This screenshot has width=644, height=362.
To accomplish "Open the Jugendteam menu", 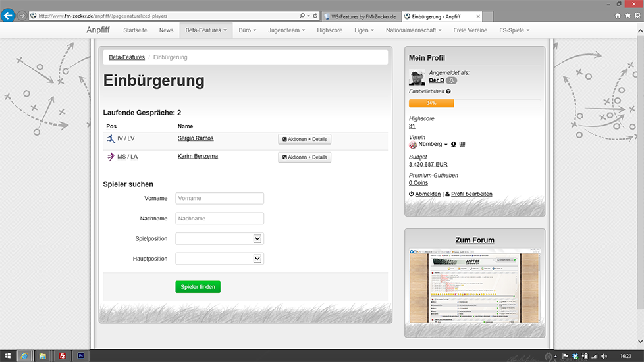I will (286, 30).
